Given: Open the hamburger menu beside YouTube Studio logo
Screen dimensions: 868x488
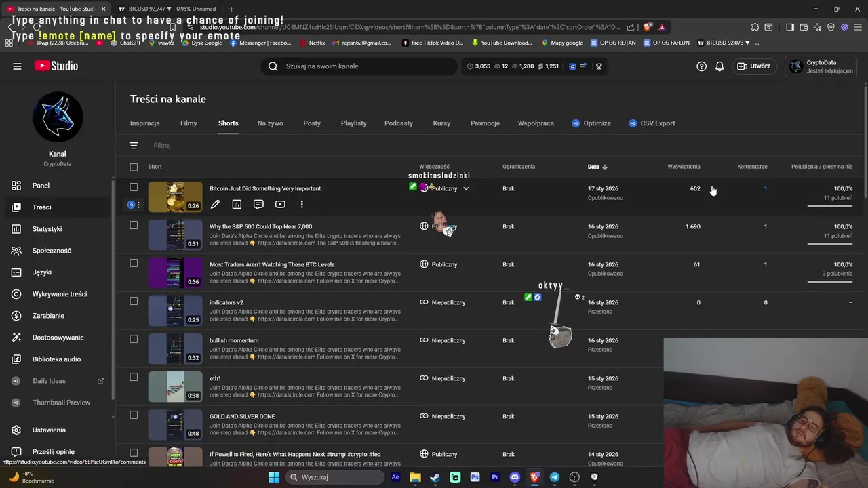Looking at the screenshot, I should (x=17, y=66).
